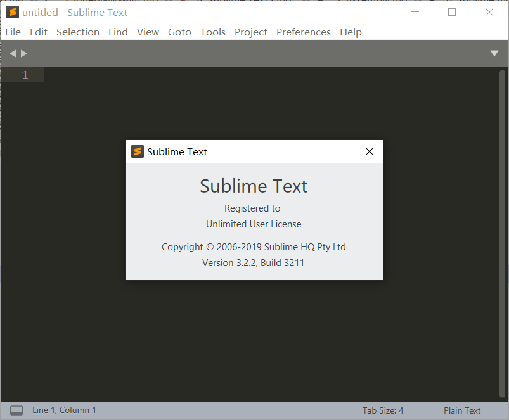The height and width of the screenshot is (420, 509).
Task: Go to previous tab with left arrow
Action: (13, 53)
